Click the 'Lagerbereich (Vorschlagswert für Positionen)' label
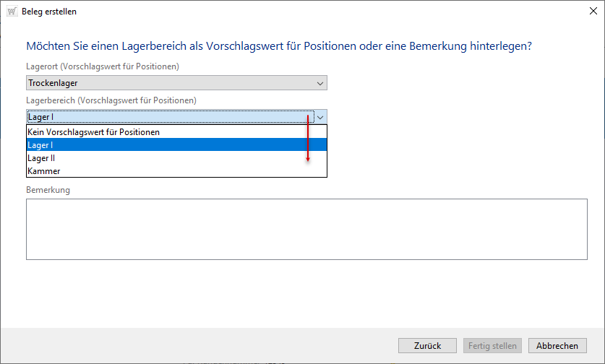Viewport: 605px width, 364px height. tap(111, 100)
